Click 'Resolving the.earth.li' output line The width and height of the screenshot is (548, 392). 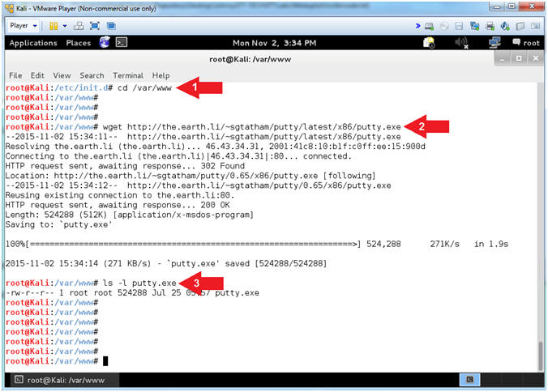pos(216,147)
